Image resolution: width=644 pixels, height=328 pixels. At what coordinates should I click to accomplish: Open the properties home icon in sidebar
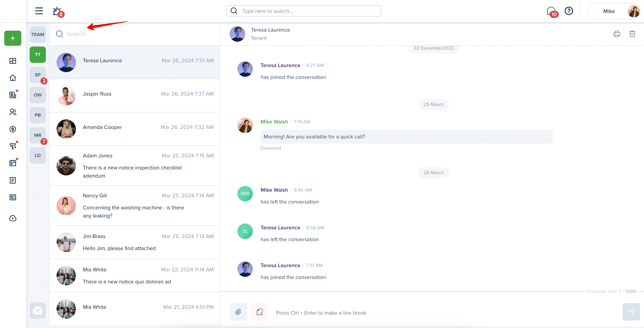pyautogui.click(x=13, y=78)
